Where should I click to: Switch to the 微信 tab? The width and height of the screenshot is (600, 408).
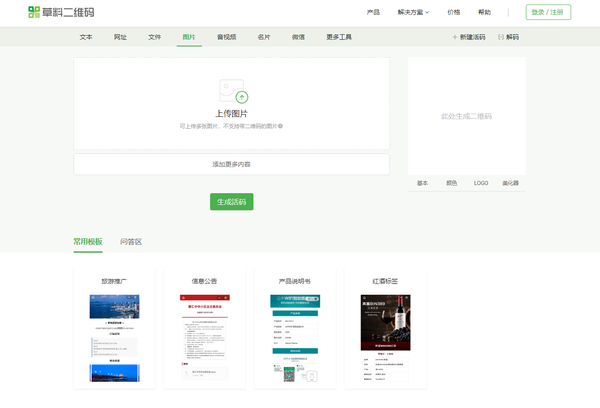[298, 37]
